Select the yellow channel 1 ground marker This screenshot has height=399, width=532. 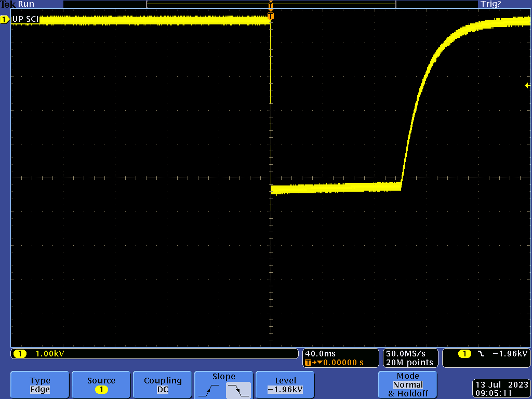click(5, 20)
